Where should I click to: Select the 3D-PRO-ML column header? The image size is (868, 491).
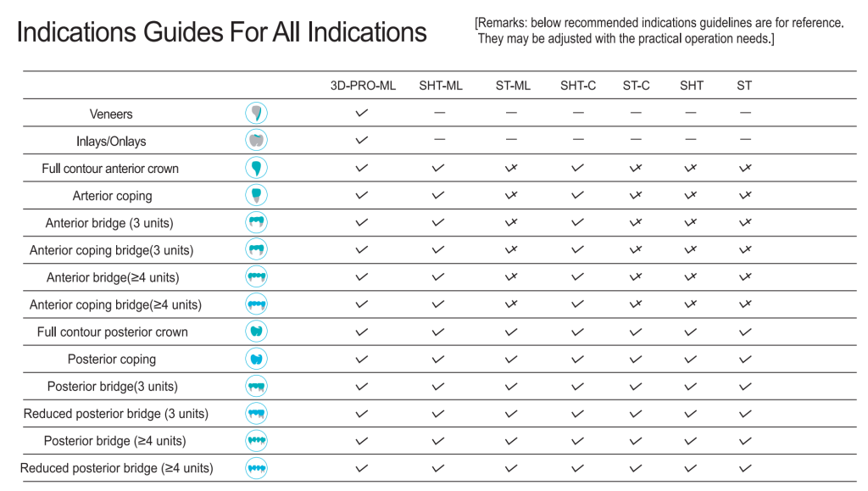(x=363, y=86)
